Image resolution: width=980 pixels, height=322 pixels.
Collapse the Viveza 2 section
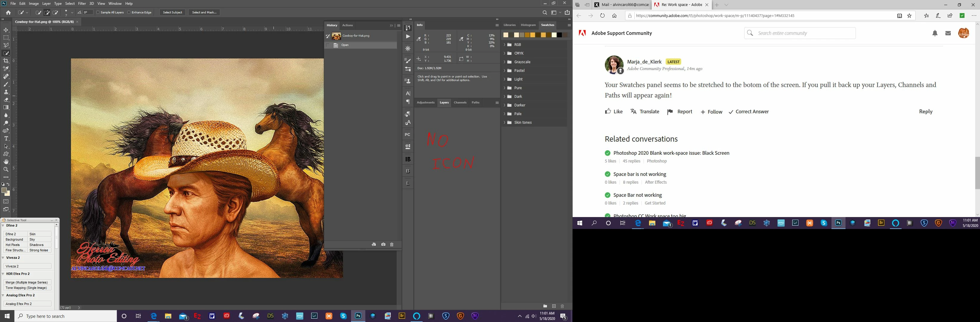pyautogui.click(x=3, y=258)
